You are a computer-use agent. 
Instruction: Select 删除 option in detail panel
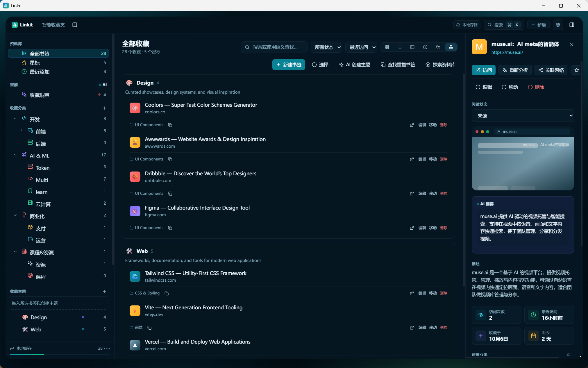pyautogui.click(x=536, y=87)
